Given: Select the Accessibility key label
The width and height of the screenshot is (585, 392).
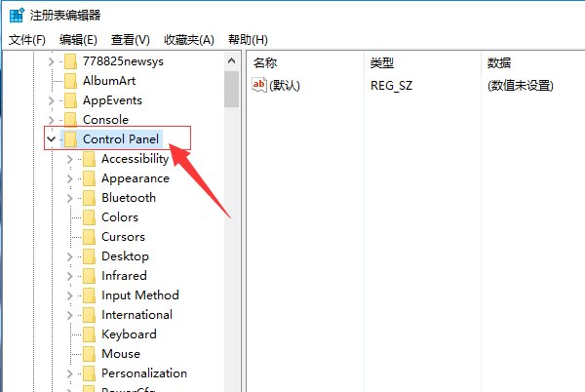Looking at the screenshot, I should click(136, 159).
